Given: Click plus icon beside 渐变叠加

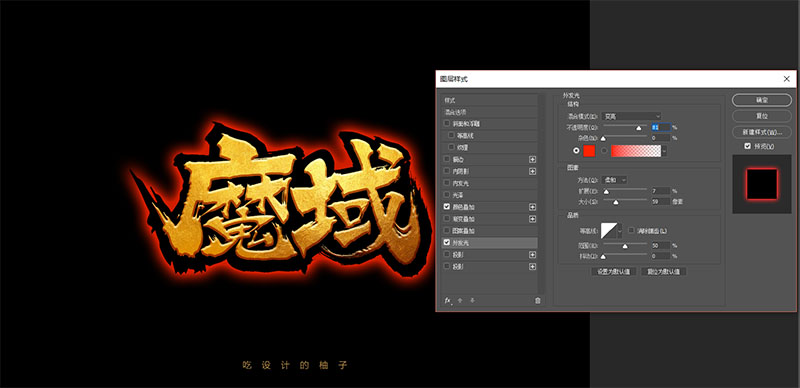Looking at the screenshot, I should [533, 219].
